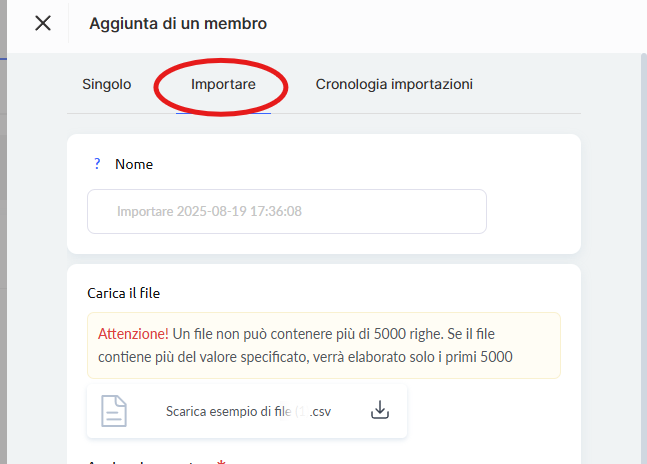Click the Carica il file heading
Screen dimensions: 647x464
[x=124, y=293]
